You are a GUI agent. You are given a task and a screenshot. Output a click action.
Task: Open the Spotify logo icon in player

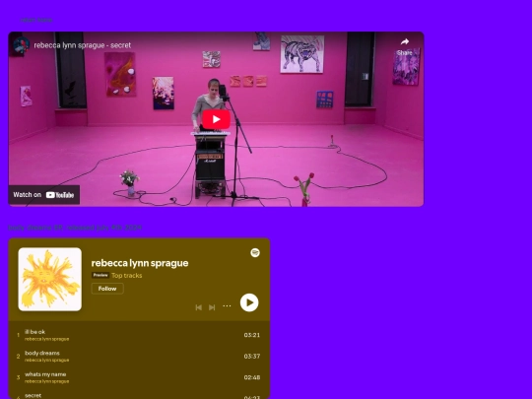coord(255,253)
